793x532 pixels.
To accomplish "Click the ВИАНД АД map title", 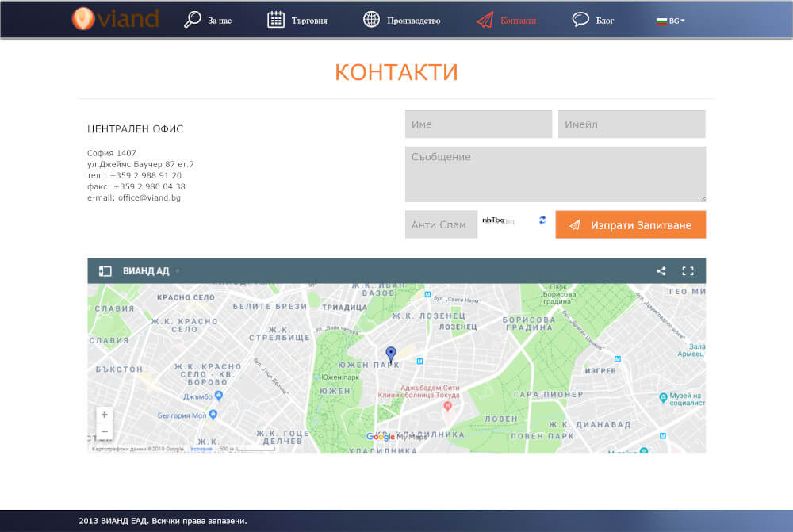I will (146, 271).
